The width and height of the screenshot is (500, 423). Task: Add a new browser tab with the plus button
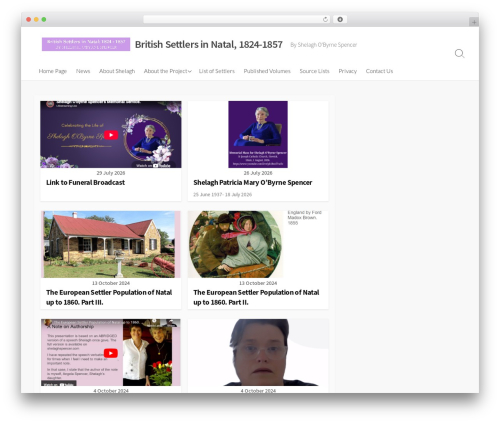[x=474, y=22]
